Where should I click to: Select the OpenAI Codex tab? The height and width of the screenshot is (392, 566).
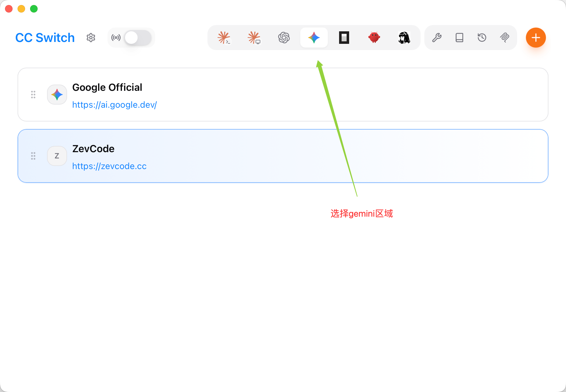[284, 38]
